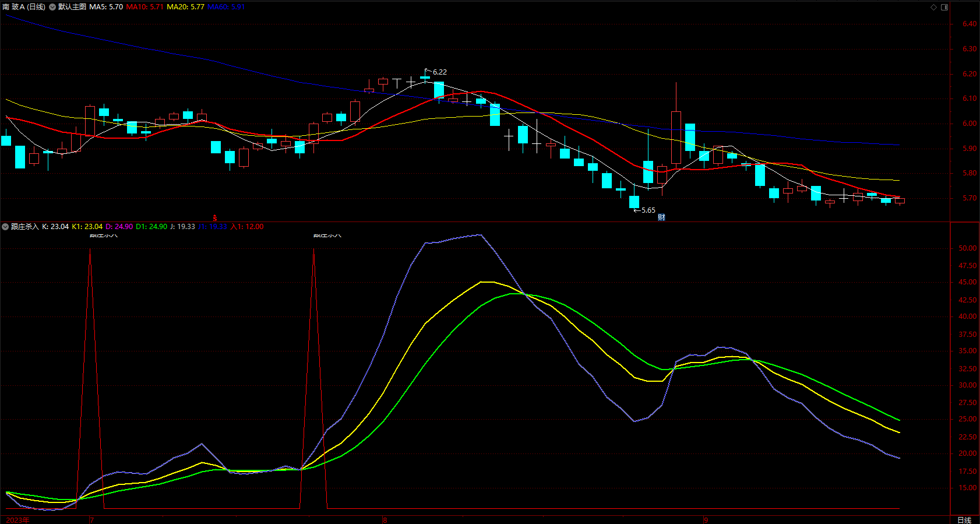The height and width of the screenshot is (524, 980).
Task: Click the D1: 24.90 green value
Action: coord(151,227)
